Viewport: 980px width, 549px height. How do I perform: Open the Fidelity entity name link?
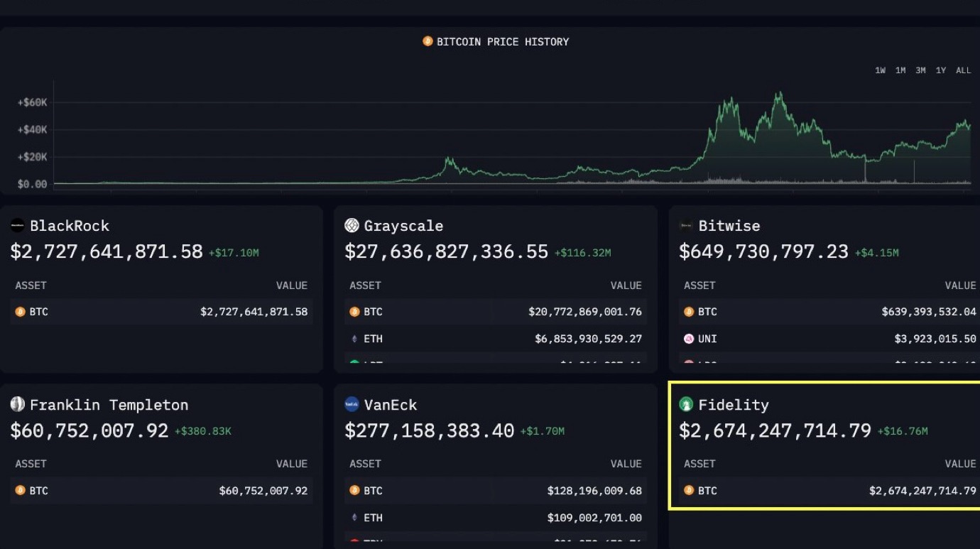coord(734,405)
